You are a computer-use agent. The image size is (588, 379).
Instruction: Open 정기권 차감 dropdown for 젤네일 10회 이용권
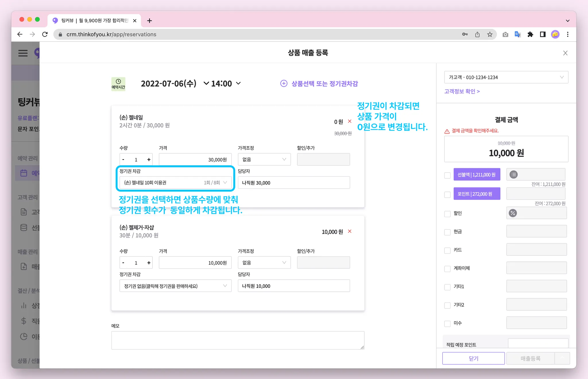coord(175,183)
